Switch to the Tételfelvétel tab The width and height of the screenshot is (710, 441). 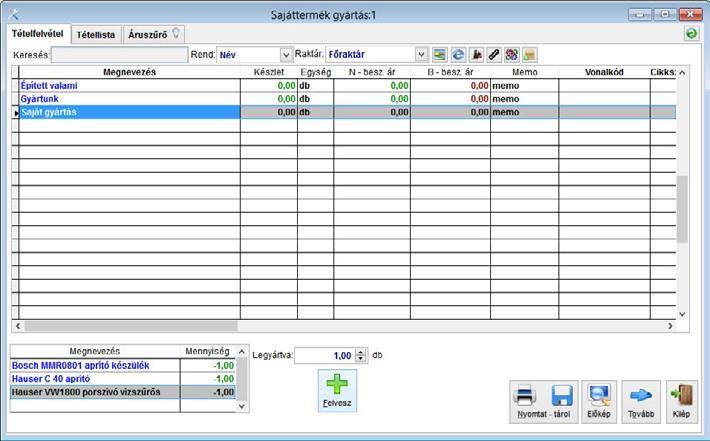[38, 34]
